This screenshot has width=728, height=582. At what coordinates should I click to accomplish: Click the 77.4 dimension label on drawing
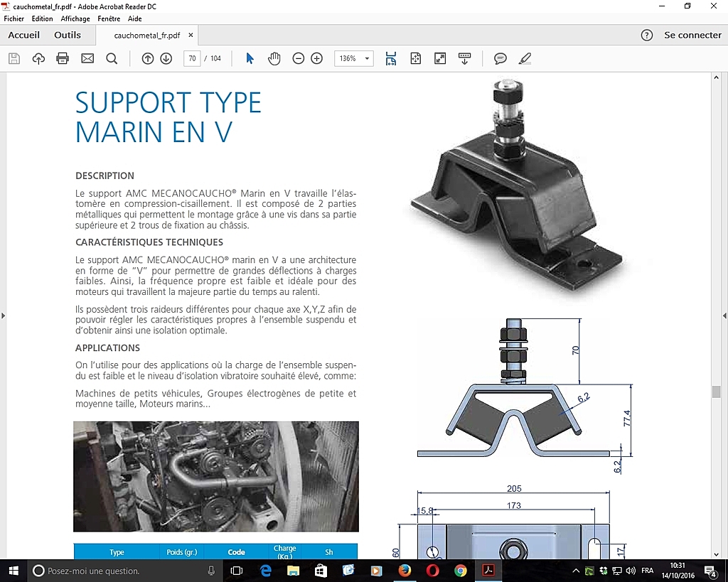(627, 418)
